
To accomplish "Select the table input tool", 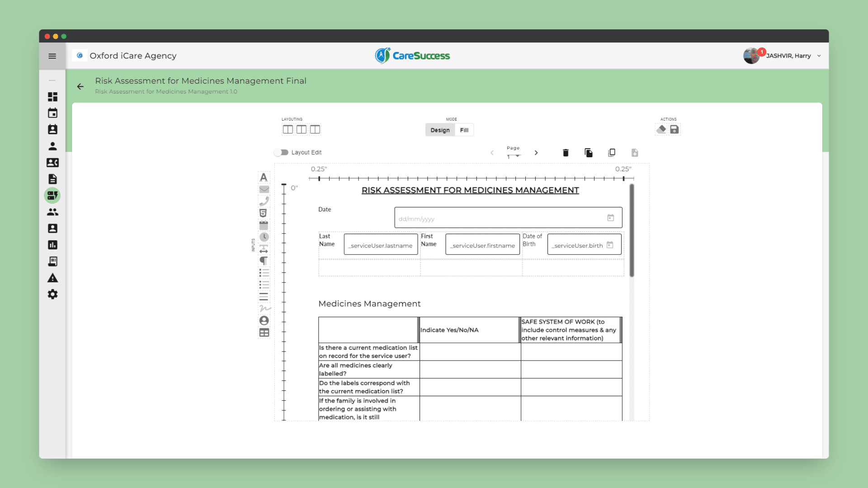I will pos(264,333).
